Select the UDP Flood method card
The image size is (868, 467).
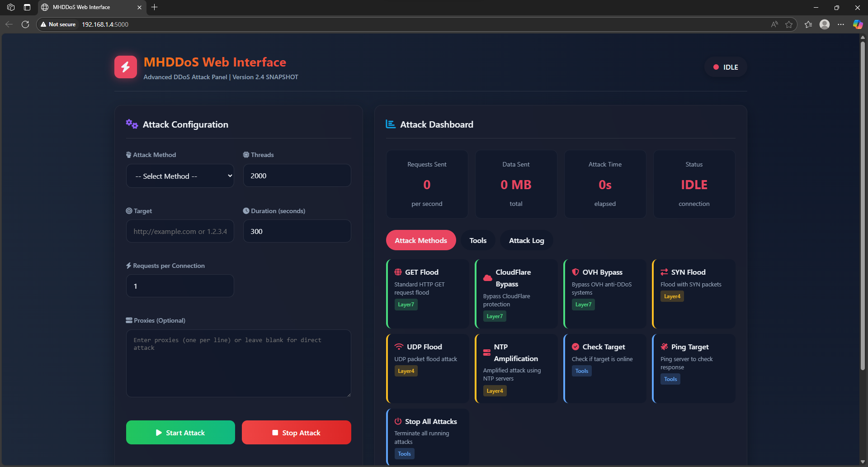pos(428,368)
